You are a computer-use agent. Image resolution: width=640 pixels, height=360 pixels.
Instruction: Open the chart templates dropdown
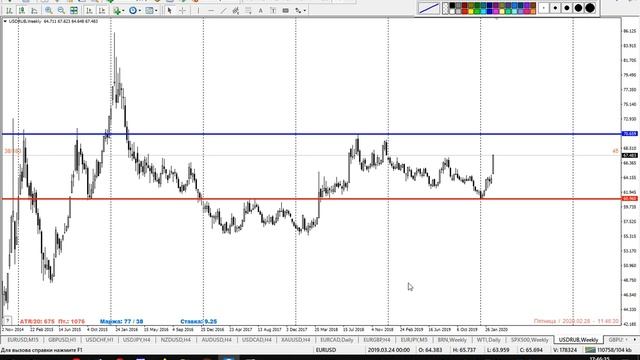[151, 10]
